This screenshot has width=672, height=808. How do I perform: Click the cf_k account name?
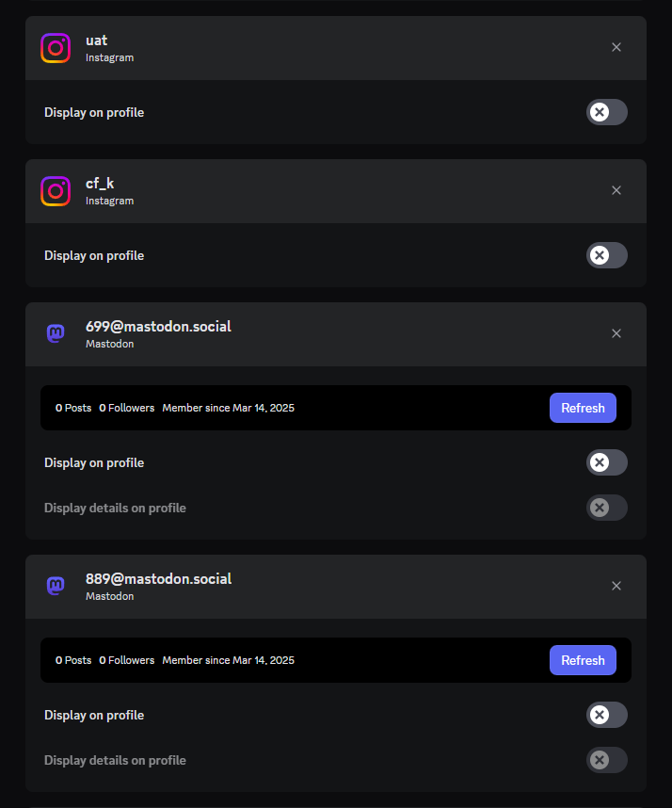click(x=100, y=184)
